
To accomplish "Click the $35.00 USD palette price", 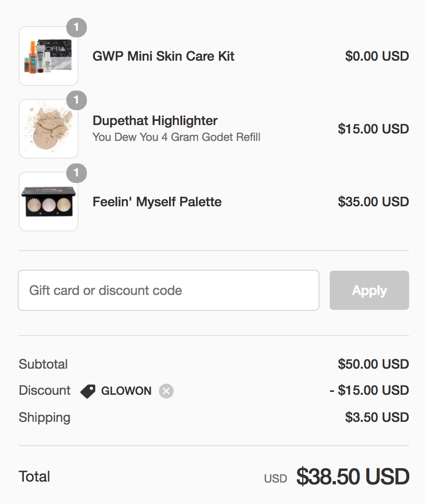I will point(373,202).
